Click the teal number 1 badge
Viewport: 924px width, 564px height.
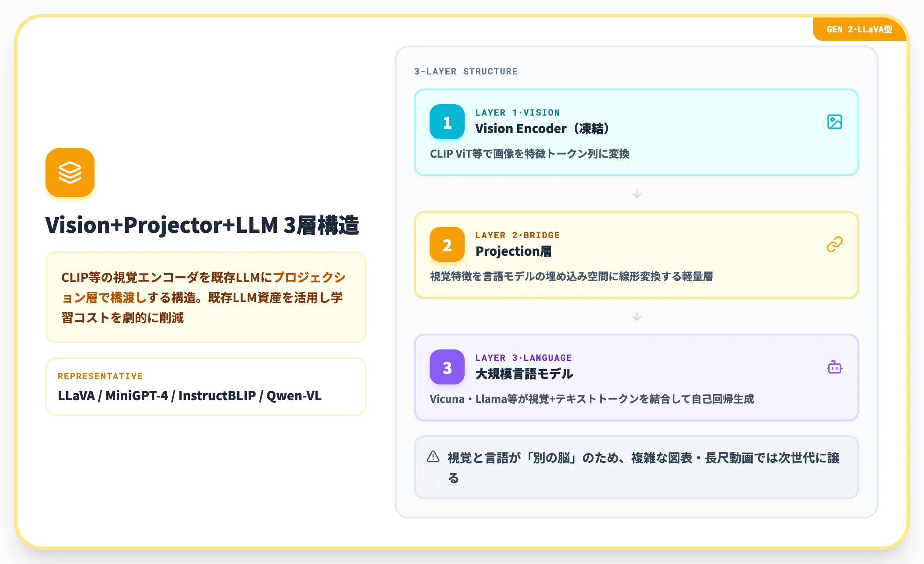[x=447, y=122]
